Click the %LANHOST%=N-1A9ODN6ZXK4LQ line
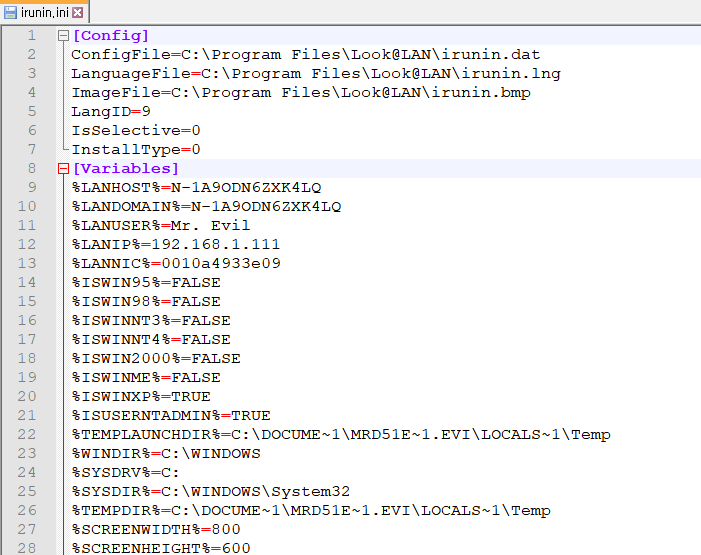 click(196, 187)
